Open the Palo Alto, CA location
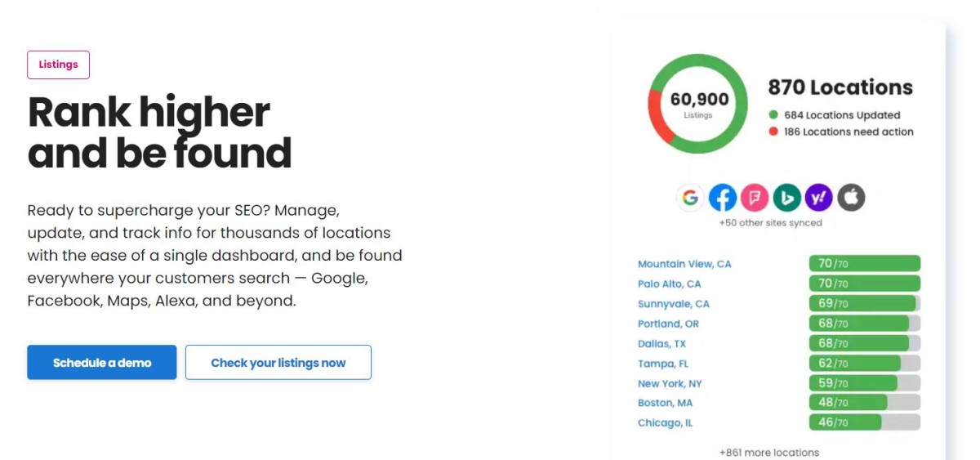Screen dimensions: 980x460 (669, 284)
